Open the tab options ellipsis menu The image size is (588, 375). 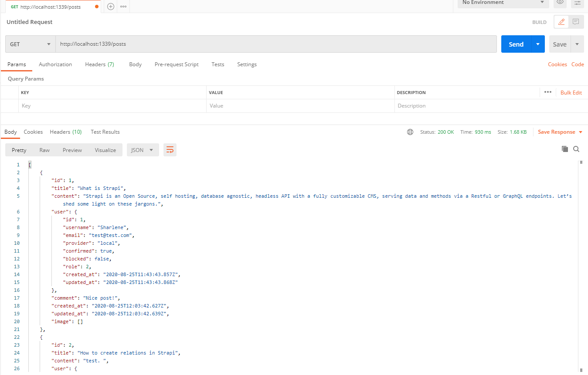(123, 7)
